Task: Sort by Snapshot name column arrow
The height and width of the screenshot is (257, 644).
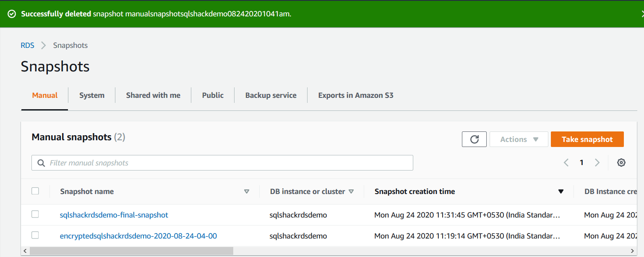Action: [247, 191]
